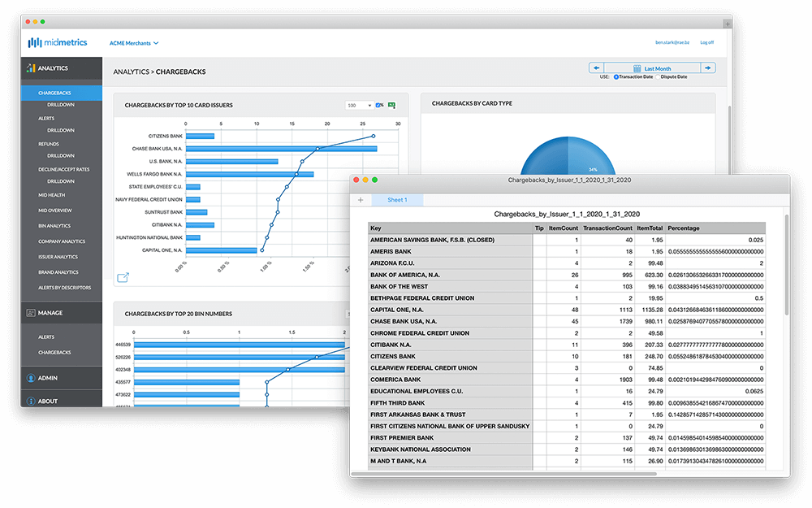Screen dimensions: 812x508
Task: Click the About info icon in sidebar
Action: [31, 401]
